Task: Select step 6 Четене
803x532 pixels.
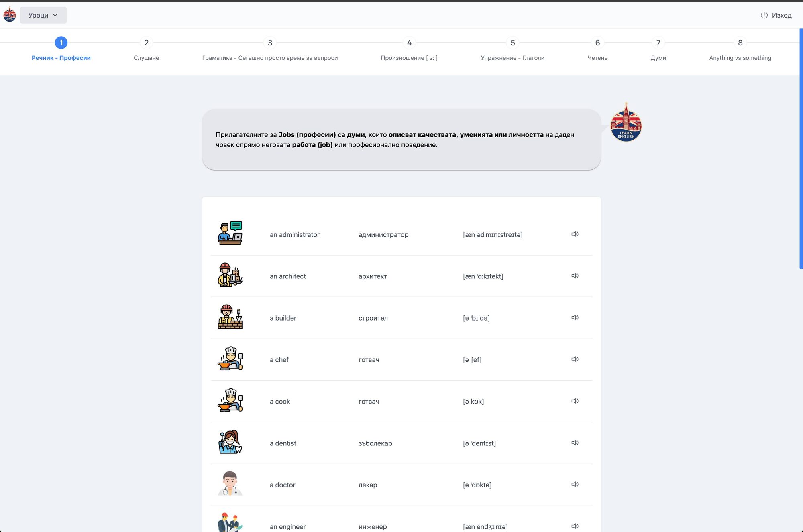Action: tap(597, 43)
